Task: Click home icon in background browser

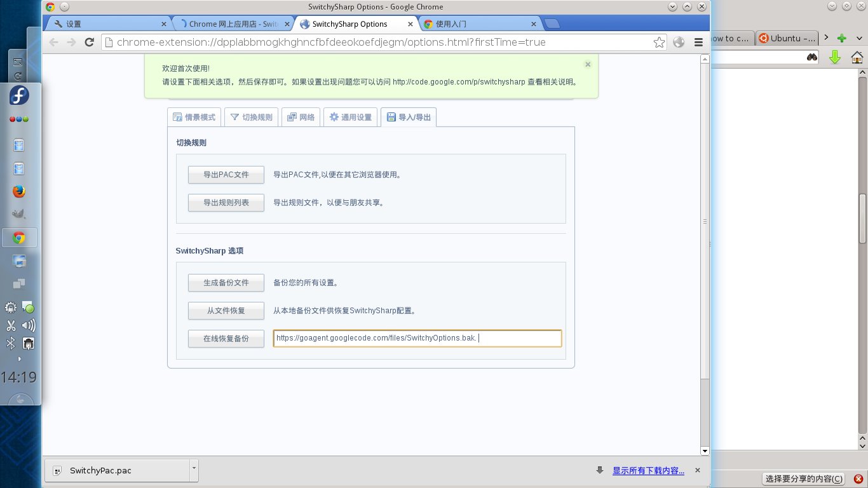Action: click(857, 57)
